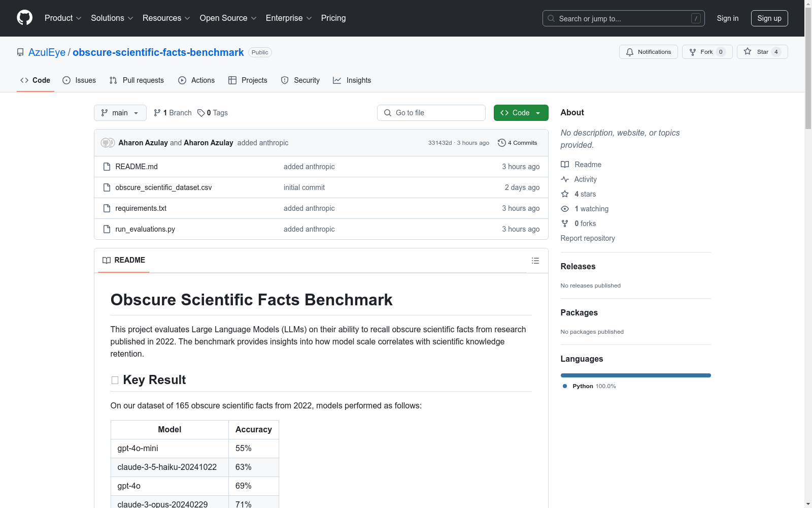This screenshot has height=508, width=812.
Task: View the 4 Commits history
Action: pos(518,143)
